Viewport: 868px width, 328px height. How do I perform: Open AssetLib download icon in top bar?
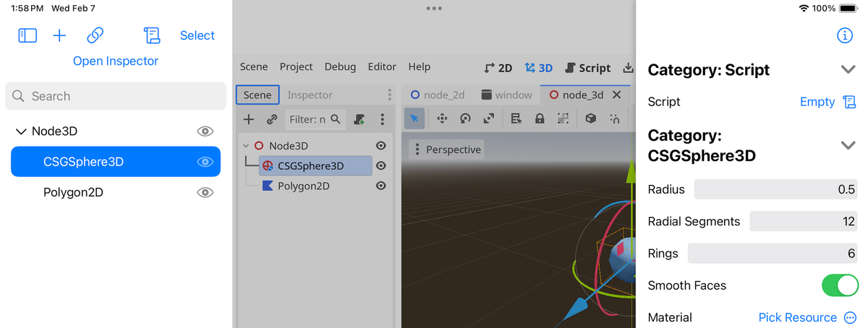point(628,67)
